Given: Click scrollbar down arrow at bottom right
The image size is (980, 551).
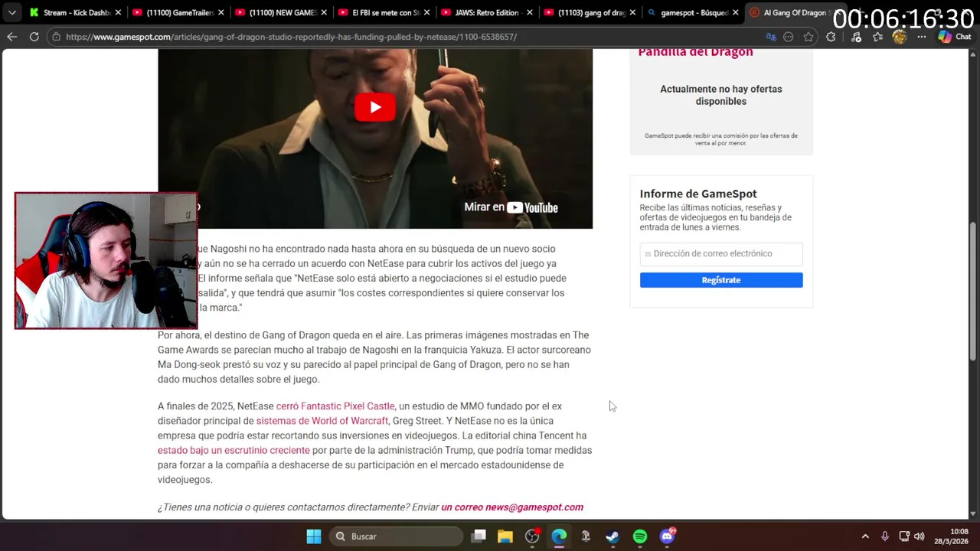Looking at the screenshot, I should tap(973, 514).
